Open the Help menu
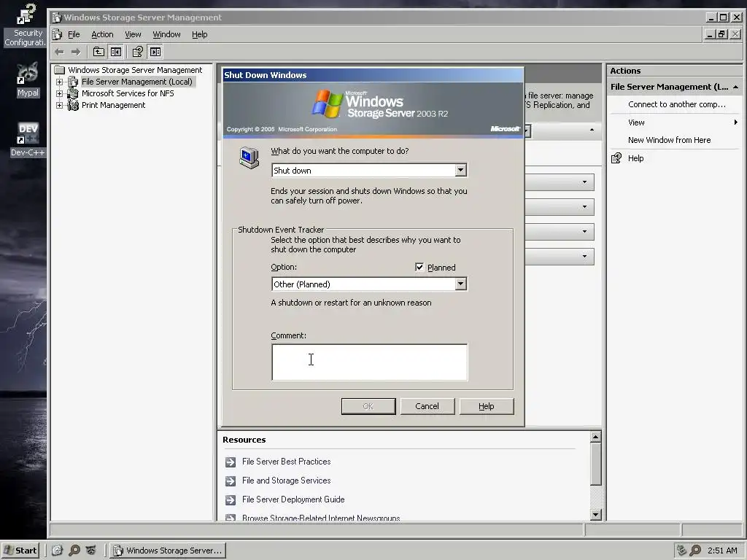Image resolution: width=747 pixels, height=560 pixels. click(x=200, y=34)
